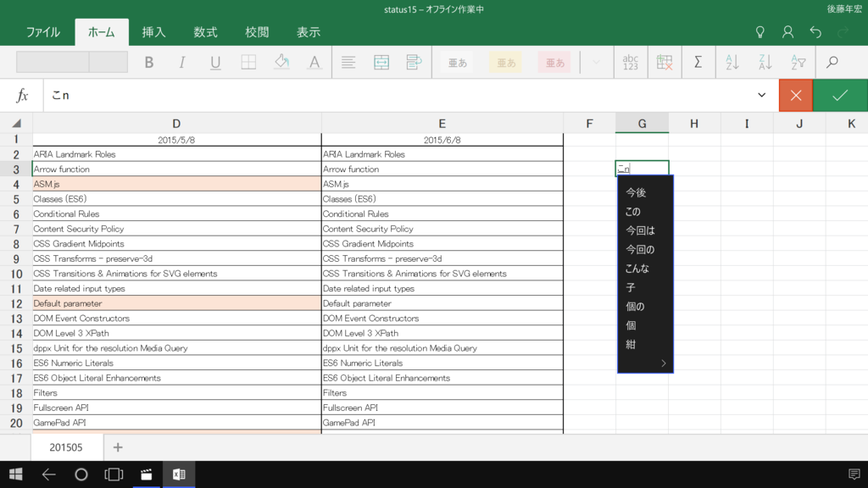The image size is (868, 488).
Task: Open the account person icon
Action: click(787, 32)
